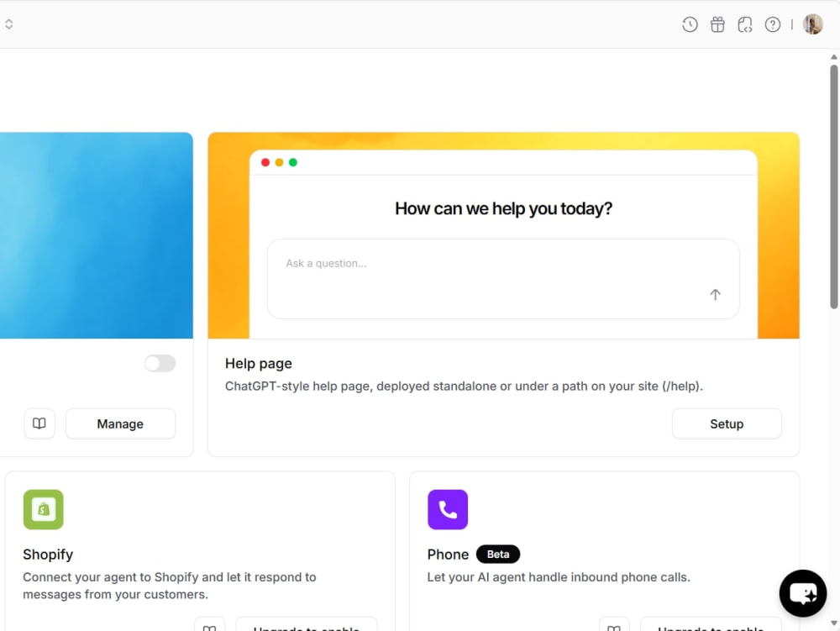Viewport: 840px width, 631px height.
Task: Click the Help page description text
Action: coord(464,386)
